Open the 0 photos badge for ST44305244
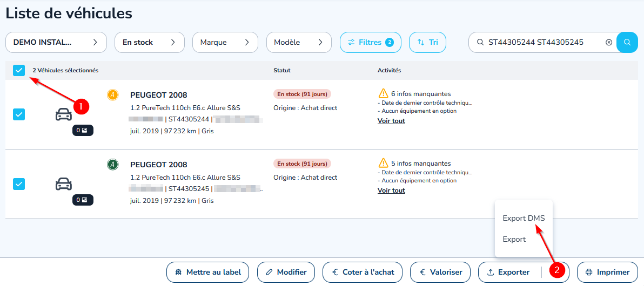The width and height of the screenshot is (644, 286). coord(83,131)
